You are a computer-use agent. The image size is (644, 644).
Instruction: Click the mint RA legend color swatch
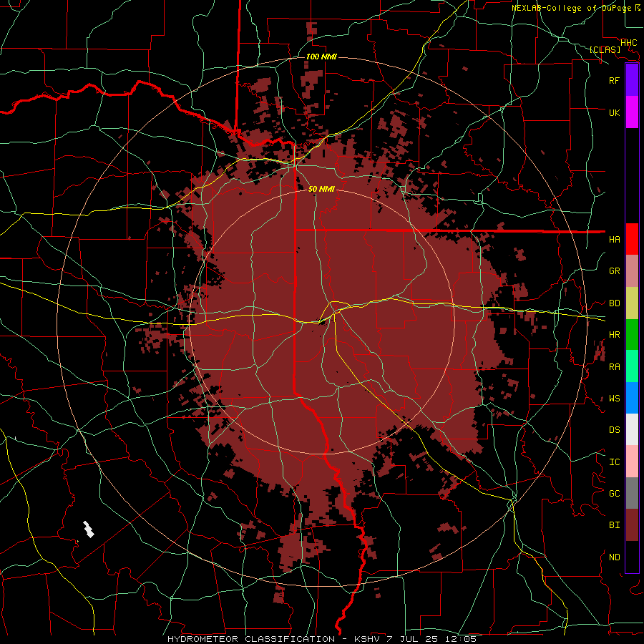(x=632, y=366)
